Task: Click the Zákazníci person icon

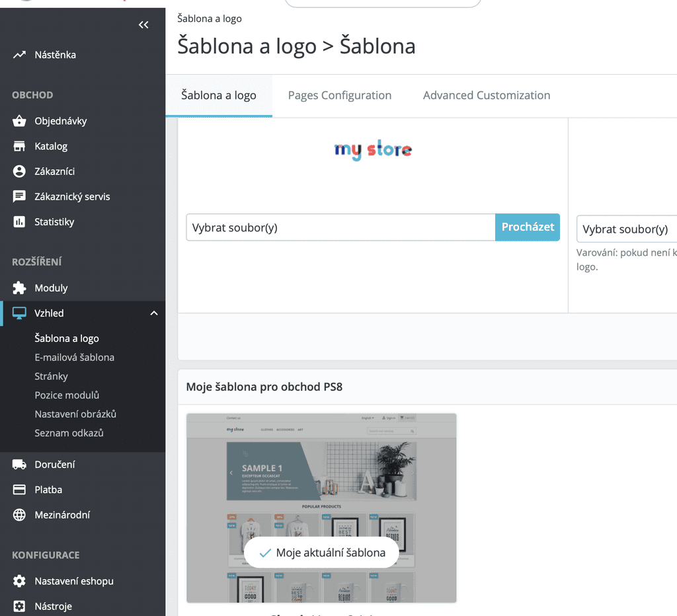Action: tap(19, 171)
